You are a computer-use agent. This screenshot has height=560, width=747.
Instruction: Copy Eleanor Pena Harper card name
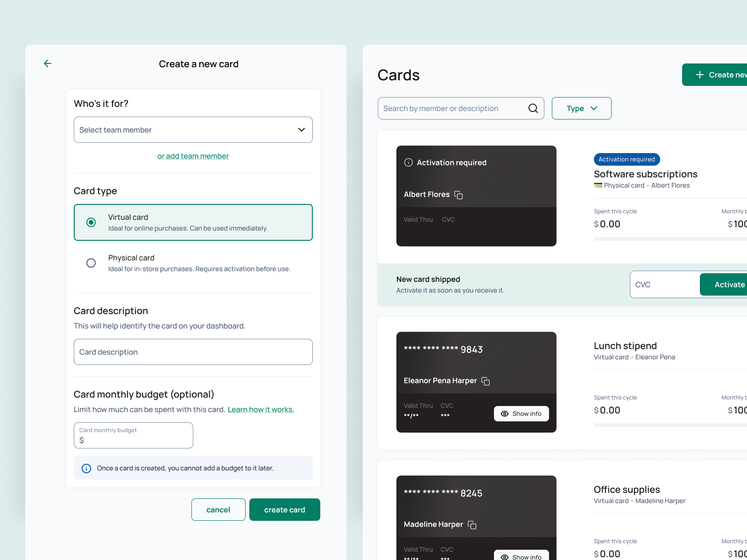pos(486,381)
